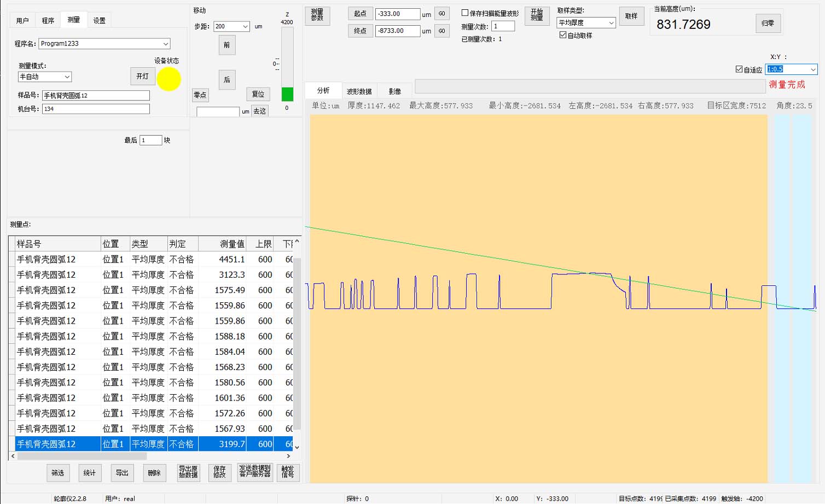
Task: Toggle the 自适应 checkbox
Action: click(x=739, y=69)
